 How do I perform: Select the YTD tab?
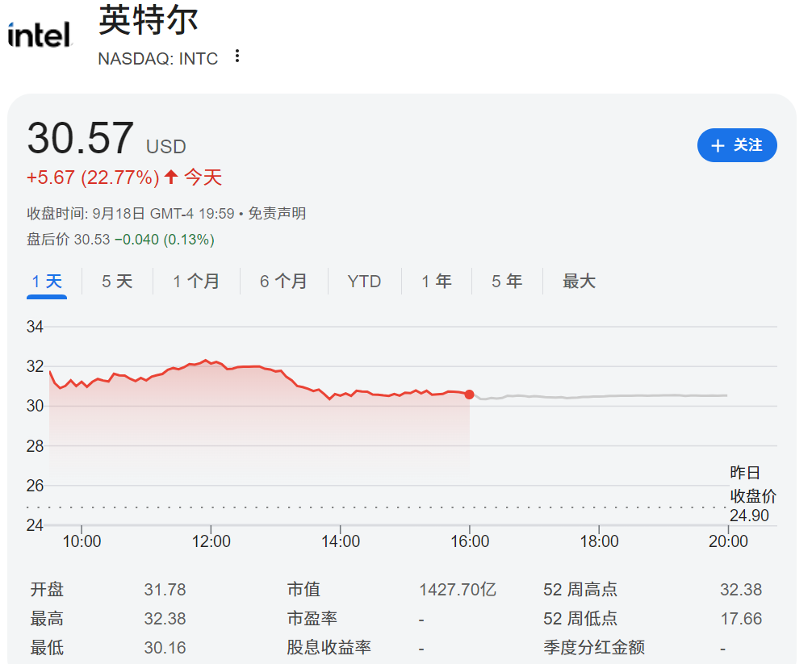coord(364,282)
